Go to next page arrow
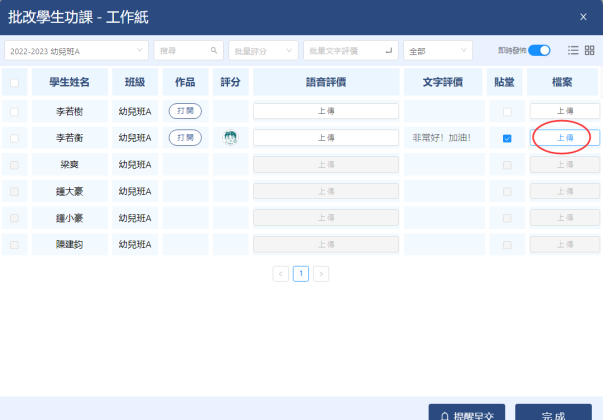The image size is (603, 420). [x=321, y=273]
